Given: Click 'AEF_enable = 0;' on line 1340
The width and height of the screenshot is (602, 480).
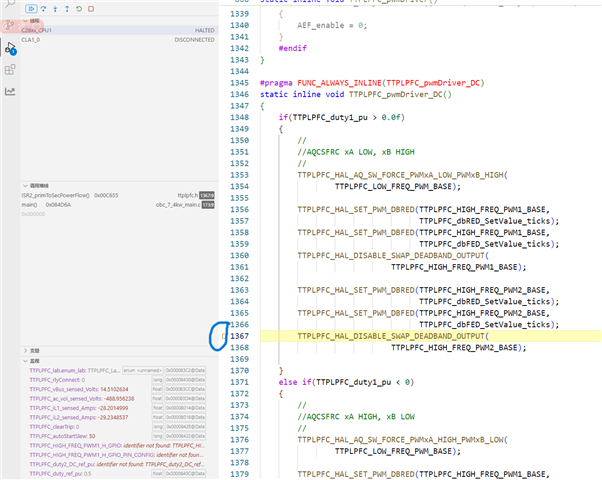Looking at the screenshot, I should (332, 25).
